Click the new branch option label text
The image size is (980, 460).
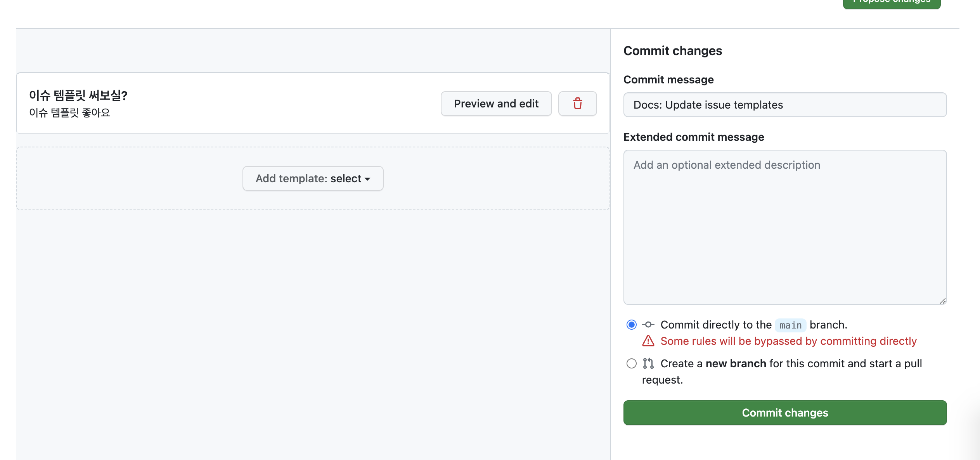point(736,363)
